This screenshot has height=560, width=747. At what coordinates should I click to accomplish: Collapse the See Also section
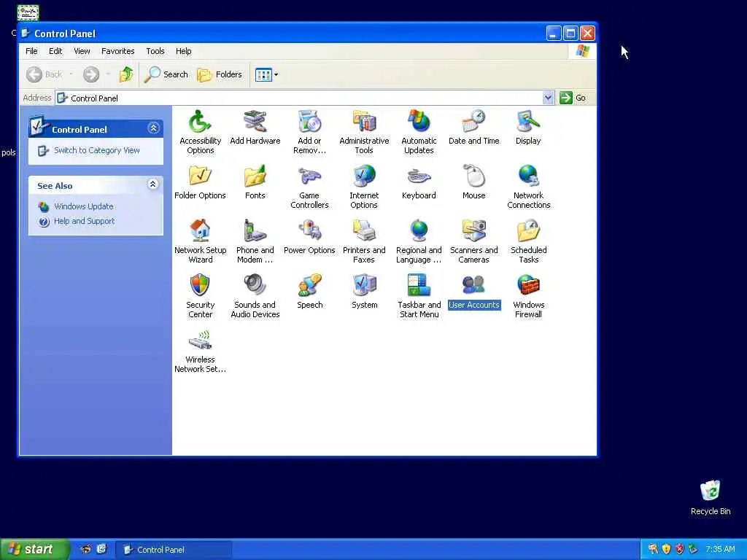pos(153,184)
